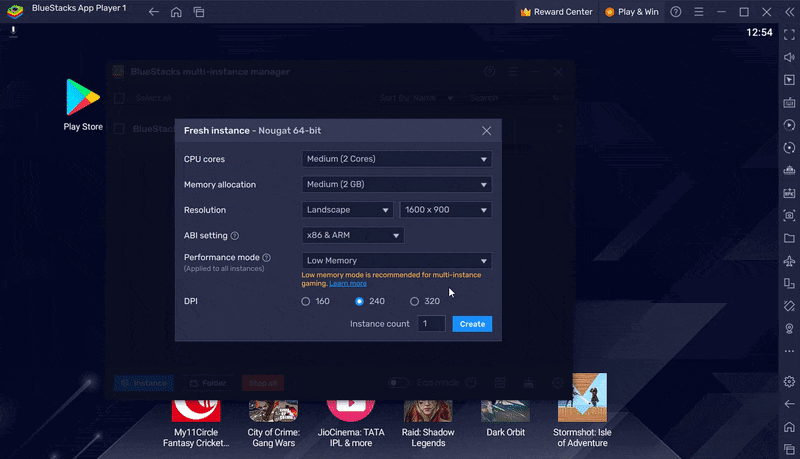
Task: Take a screenshot using the camera icon
Action: click(x=789, y=215)
